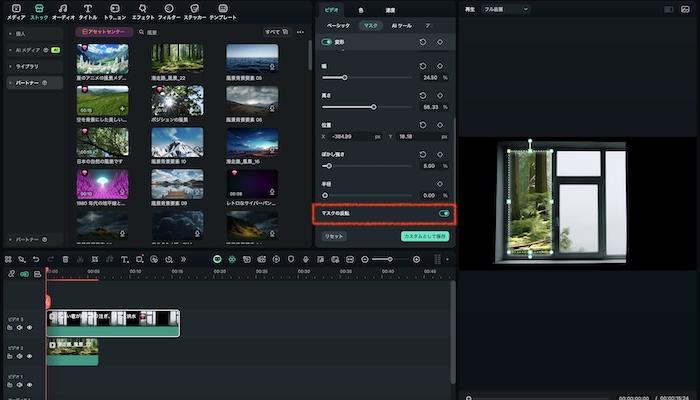Switch to the 速度 (Speed) tab
Screen dimensions: 700x400
390,9
